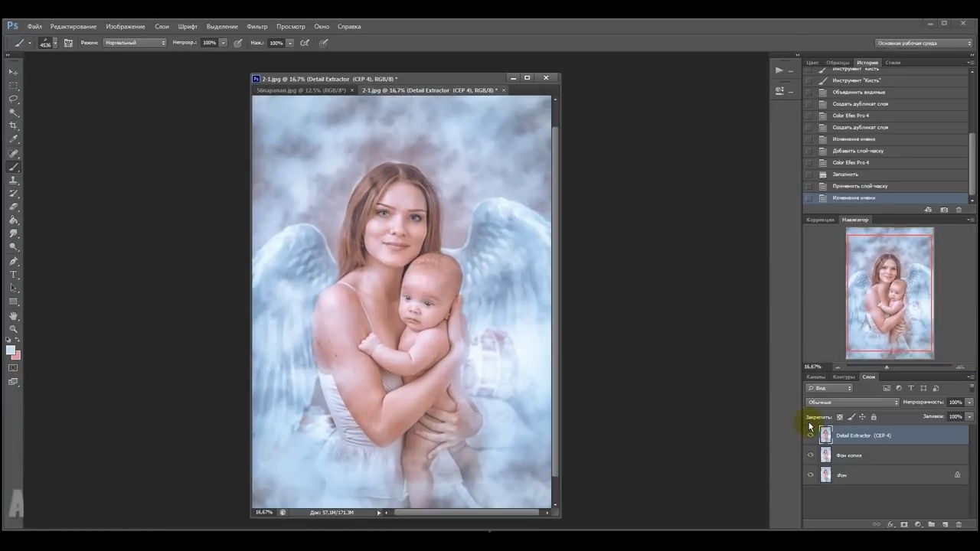
Task: Open brush opacity slider dropdown
Action: tap(223, 43)
